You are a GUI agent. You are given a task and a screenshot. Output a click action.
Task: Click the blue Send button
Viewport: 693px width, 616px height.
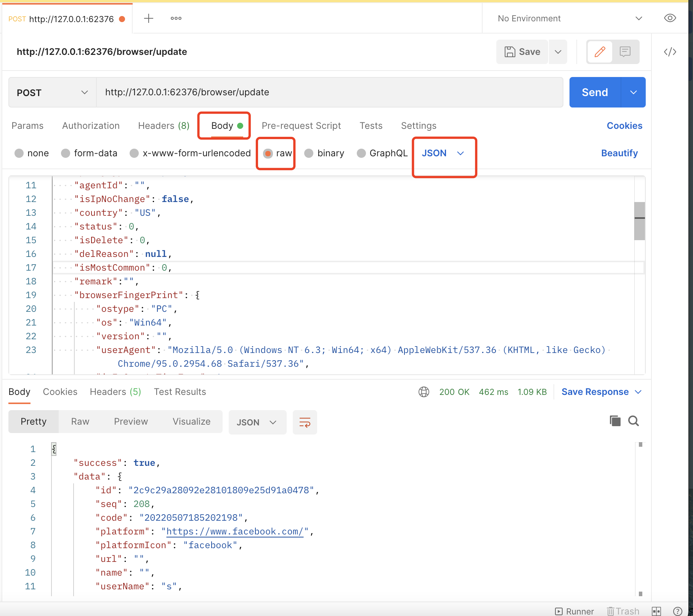coord(595,93)
